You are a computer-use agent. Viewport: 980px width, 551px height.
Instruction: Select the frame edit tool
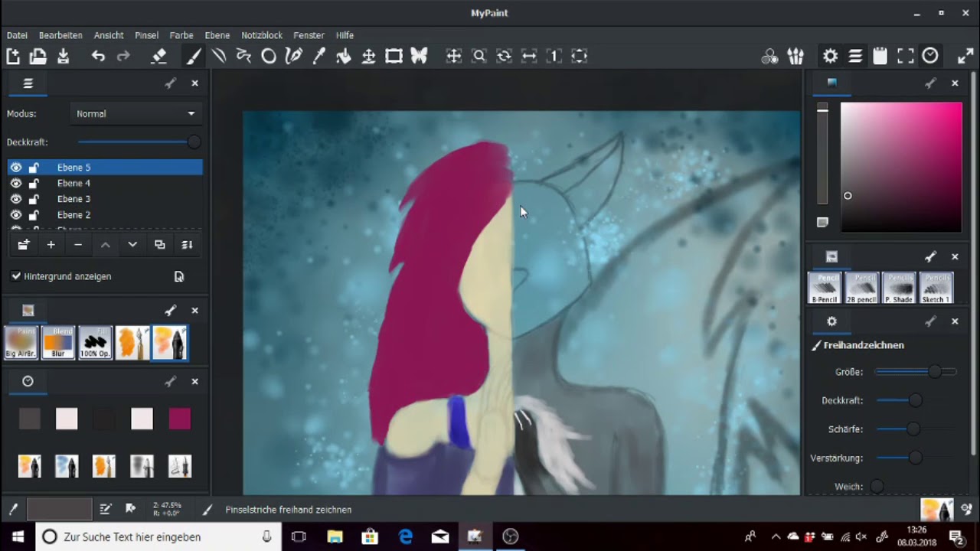click(x=394, y=56)
